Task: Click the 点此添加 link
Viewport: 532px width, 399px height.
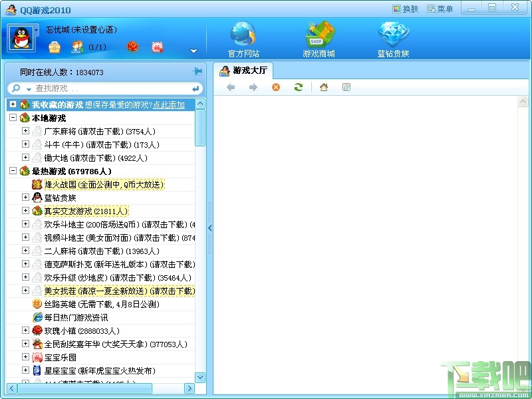Action: click(x=169, y=105)
